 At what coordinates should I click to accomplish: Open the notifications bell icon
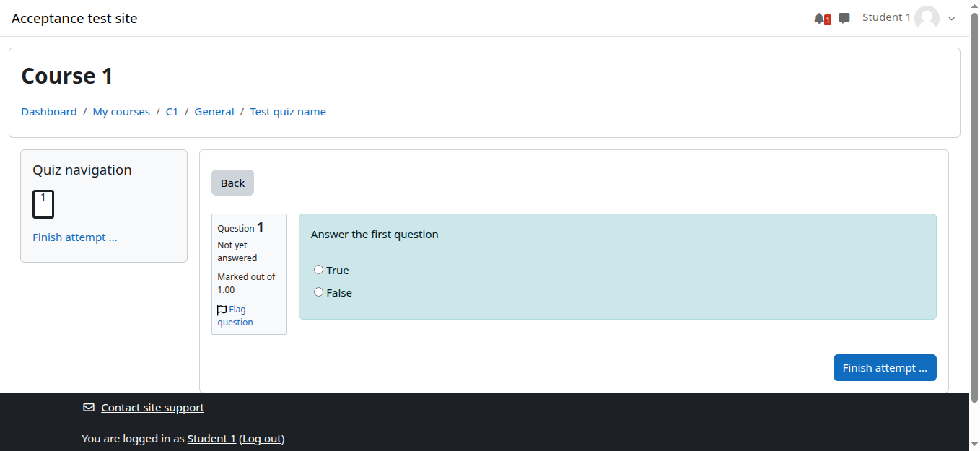click(x=820, y=19)
